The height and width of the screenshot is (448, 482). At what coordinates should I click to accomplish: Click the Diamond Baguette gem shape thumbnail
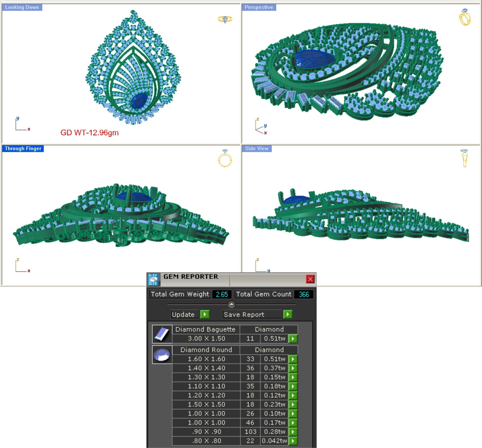pos(162,334)
